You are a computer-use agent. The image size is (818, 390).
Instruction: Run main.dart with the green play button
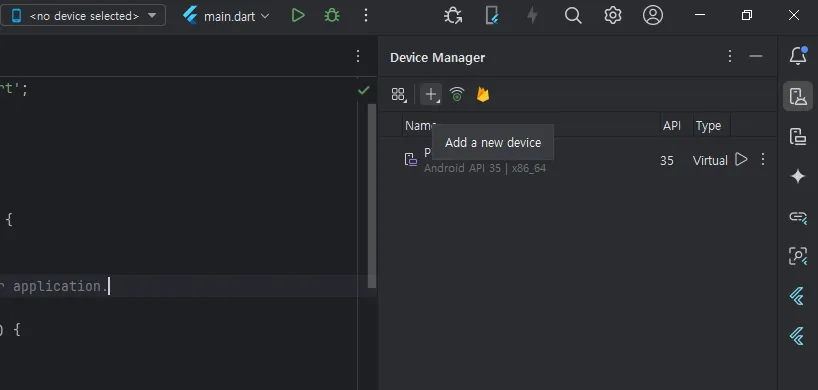coord(298,16)
